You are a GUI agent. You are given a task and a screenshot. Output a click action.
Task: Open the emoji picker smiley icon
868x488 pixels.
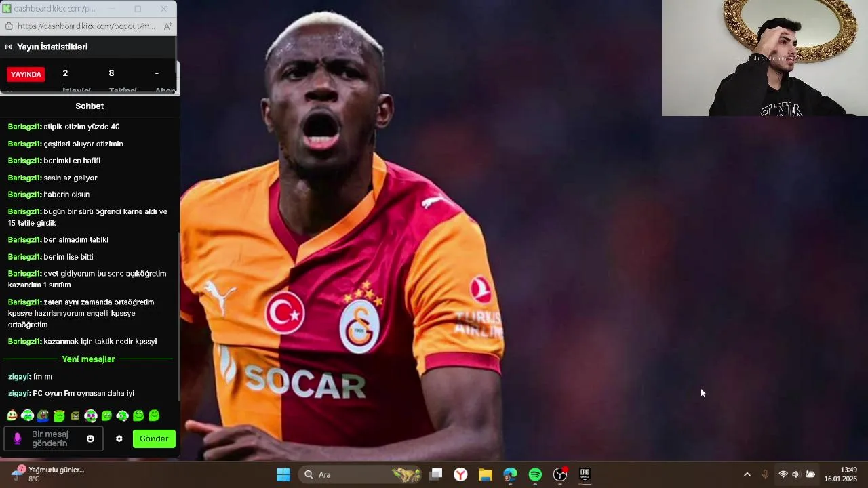tap(90, 439)
